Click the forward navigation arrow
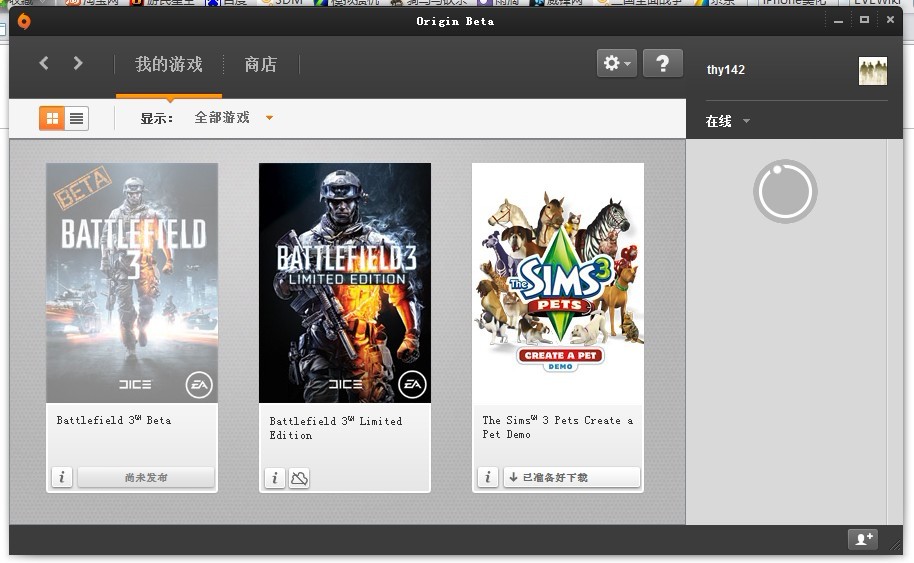This screenshot has width=914, height=563. click(78, 63)
